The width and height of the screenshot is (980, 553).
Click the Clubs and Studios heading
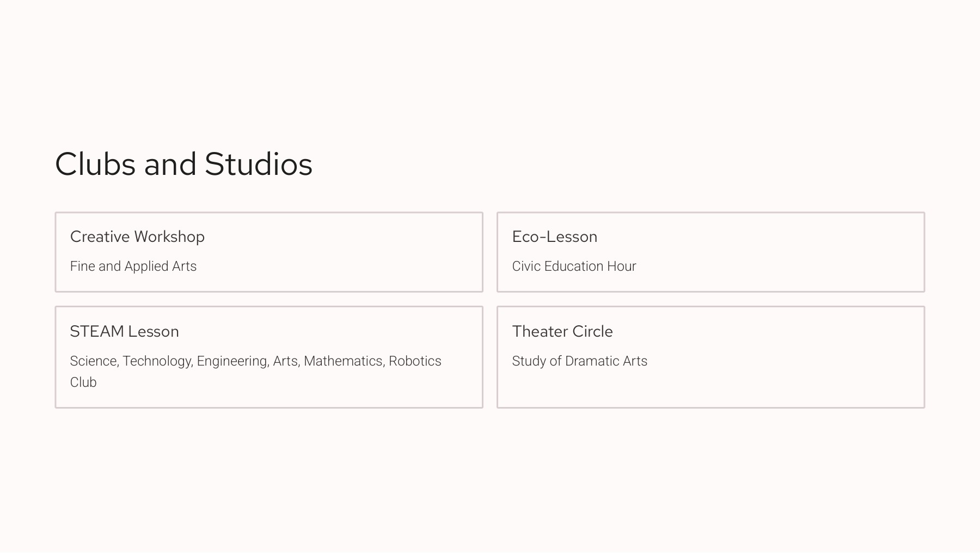pyautogui.click(x=183, y=164)
